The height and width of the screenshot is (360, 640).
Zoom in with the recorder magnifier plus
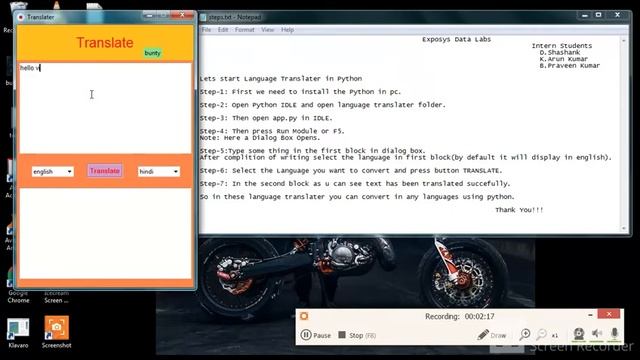coord(525,335)
